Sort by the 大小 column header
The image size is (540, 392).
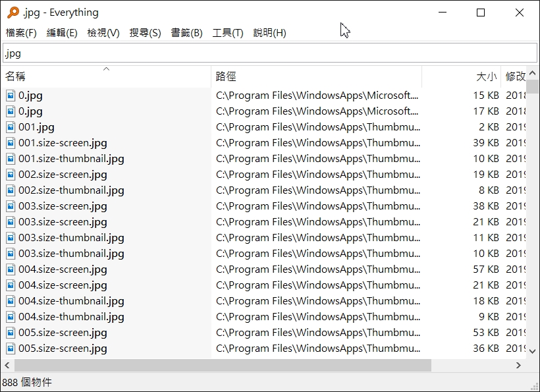(x=462, y=76)
